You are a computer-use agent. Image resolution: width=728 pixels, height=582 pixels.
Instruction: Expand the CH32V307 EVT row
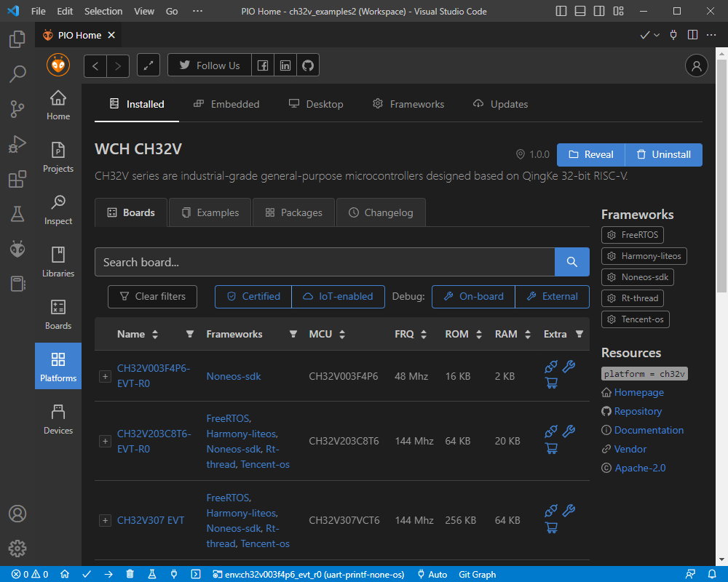point(106,521)
